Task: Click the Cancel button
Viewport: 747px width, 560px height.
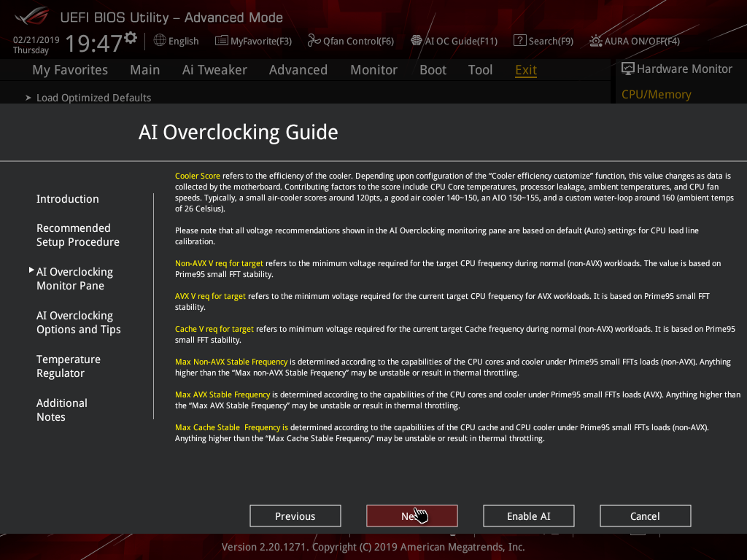Action: pos(646,516)
